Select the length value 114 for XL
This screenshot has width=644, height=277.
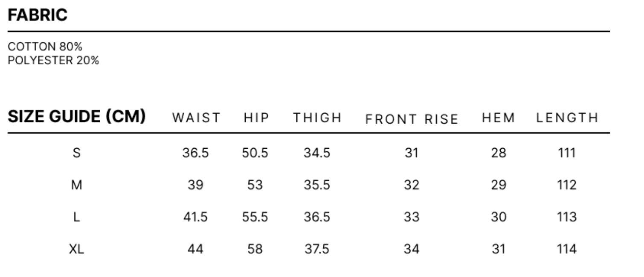coord(567,249)
